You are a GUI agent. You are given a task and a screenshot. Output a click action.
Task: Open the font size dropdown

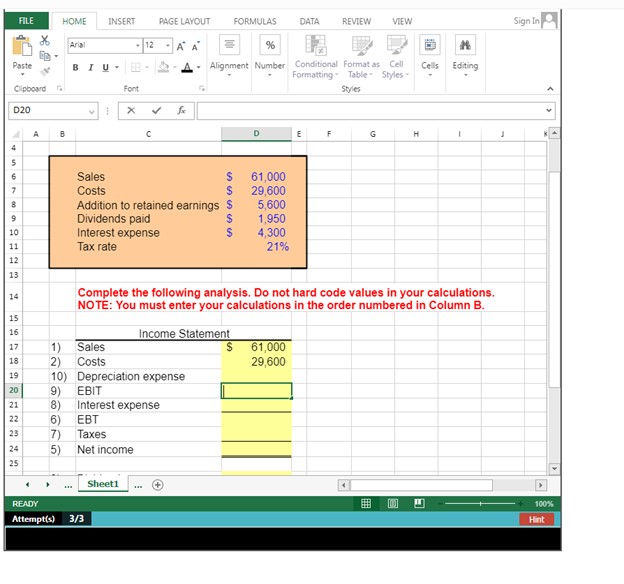(168, 45)
